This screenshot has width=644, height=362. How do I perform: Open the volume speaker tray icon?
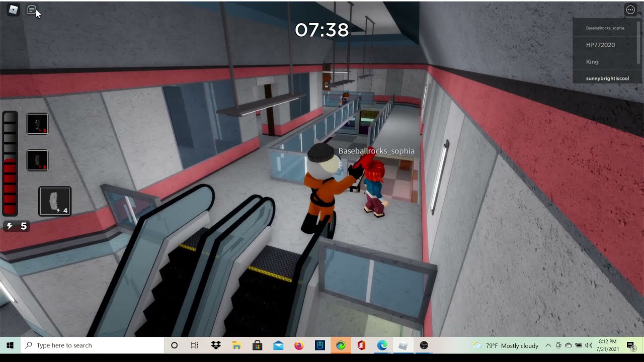[589, 345]
